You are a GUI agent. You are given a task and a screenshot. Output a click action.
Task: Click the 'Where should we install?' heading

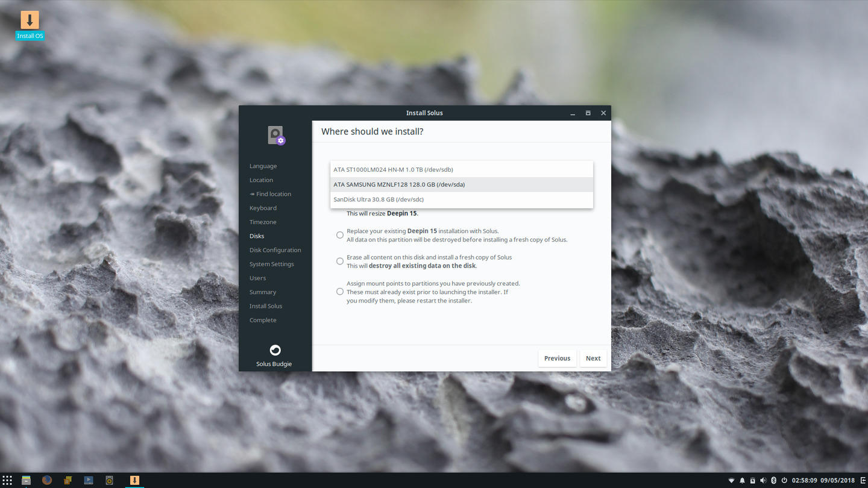pos(373,131)
